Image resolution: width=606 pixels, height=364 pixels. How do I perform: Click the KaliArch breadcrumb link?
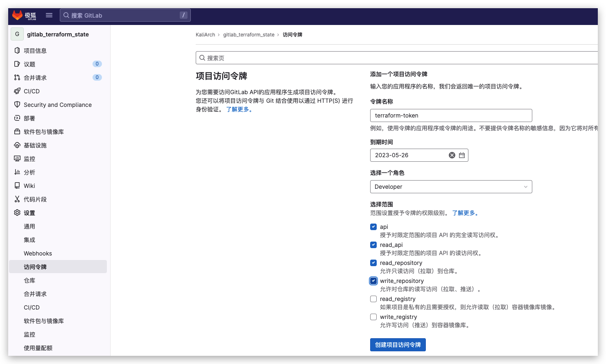(205, 35)
